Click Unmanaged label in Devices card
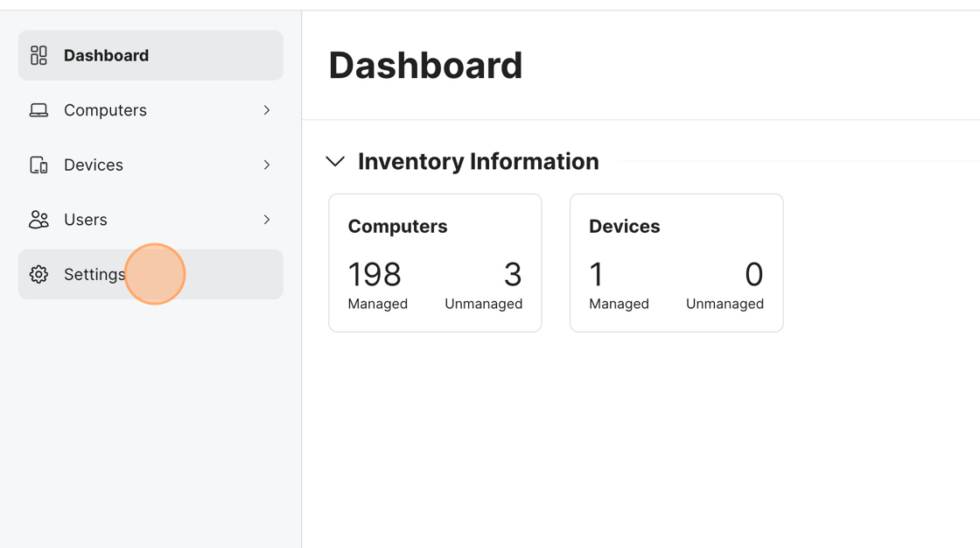 tap(725, 304)
